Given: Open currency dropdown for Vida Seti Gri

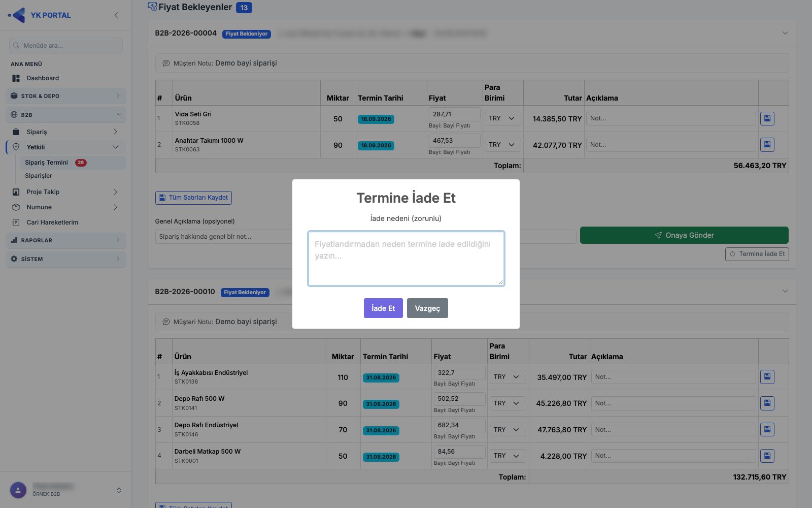Looking at the screenshot, I should point(502,118).
